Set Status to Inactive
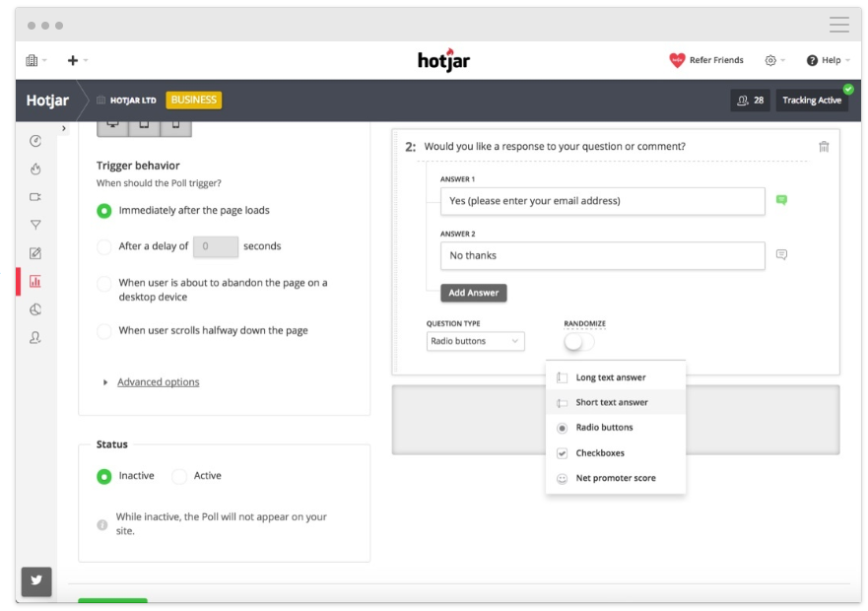The height and width of the screenshot is (611, 868). pyautogui.click(x=104, y=476)
